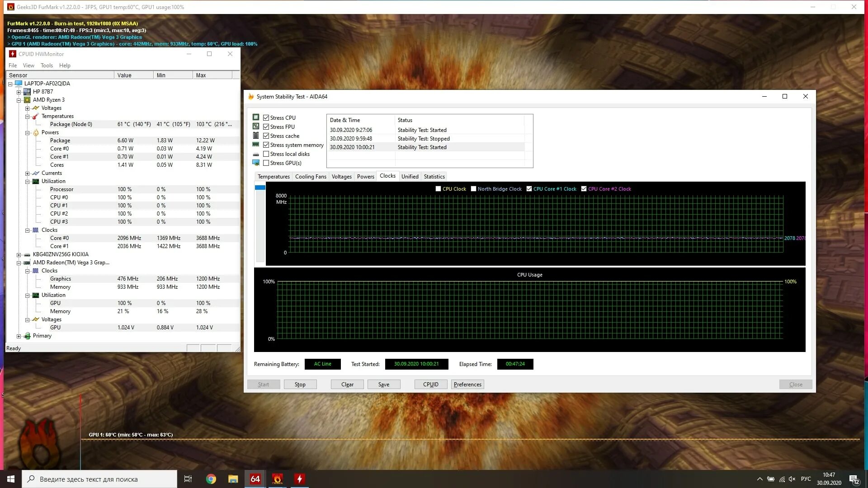The height and width of the screenshot is (488, 868).
Task: Click the Stress GPU(s) monitor icon
Action: tap(256, 163)
